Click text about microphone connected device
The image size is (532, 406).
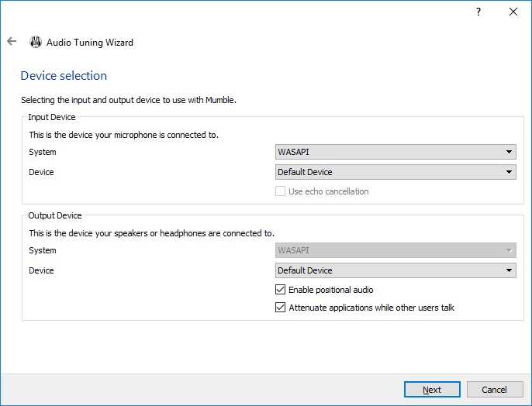tap(124, 135)
